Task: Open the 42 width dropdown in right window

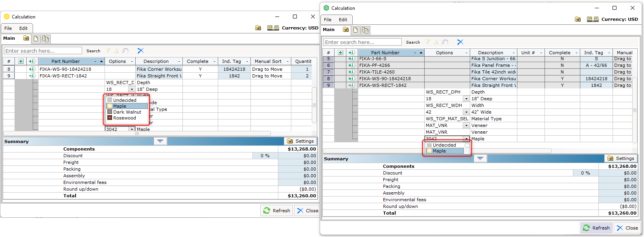Action: 466,112
